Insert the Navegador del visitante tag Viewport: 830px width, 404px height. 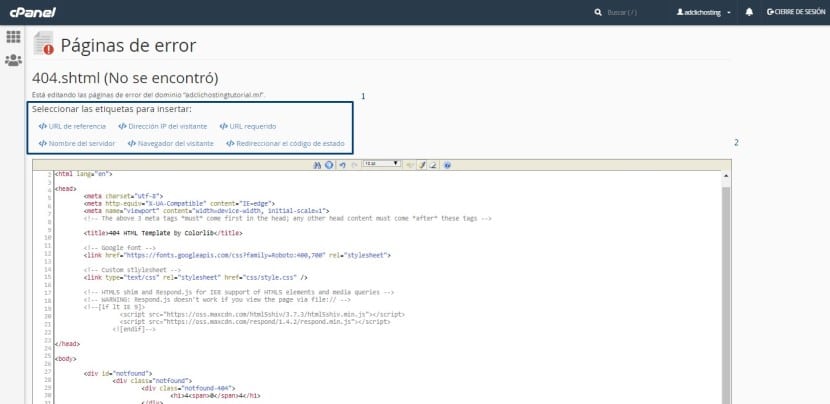pyautogui.click(x=170, y=143)
